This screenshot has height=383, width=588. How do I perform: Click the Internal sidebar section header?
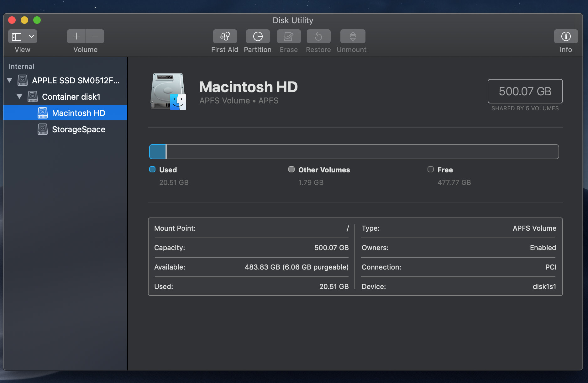tap(21, 66)
